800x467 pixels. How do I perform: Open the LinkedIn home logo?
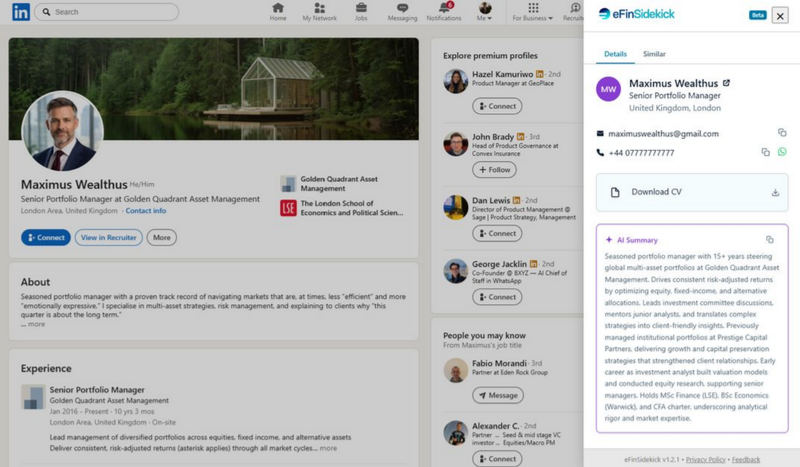(x=21, y=12)
